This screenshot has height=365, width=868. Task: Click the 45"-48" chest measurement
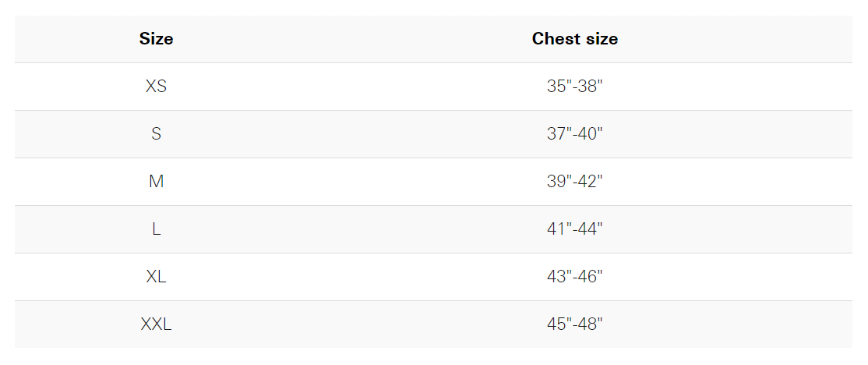574,324
